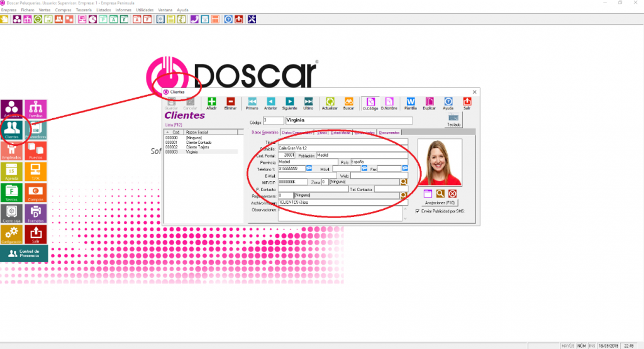644x349 pixels.
Task: Open the Configuración sidebar tile
Action: [x=11, y=235]
